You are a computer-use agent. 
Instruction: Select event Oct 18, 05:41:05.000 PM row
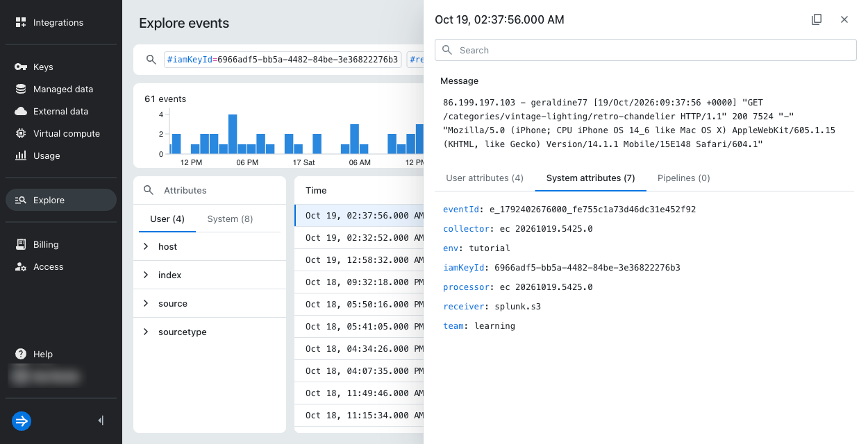tap(359, 327)
